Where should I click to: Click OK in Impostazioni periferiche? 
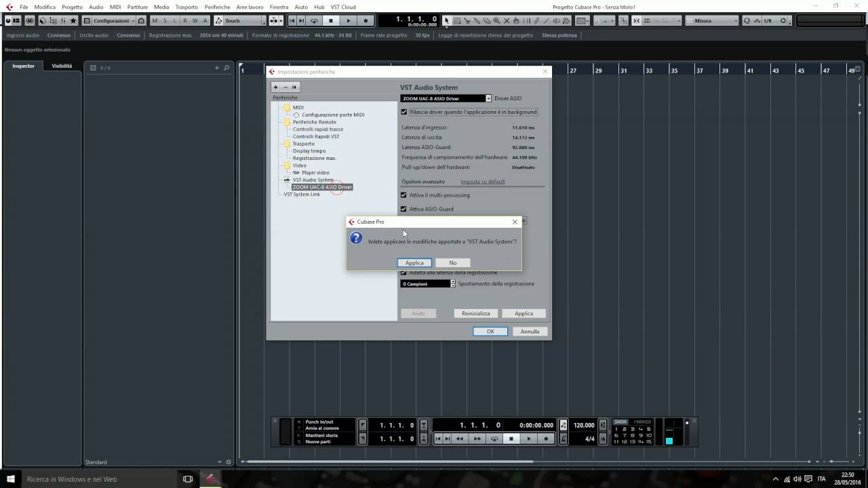(490, 331)
